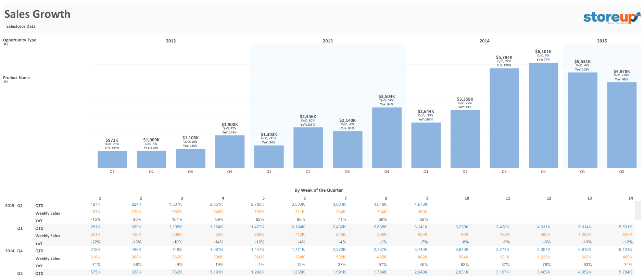Click the QoQ: -31% label above the 2013 Q1 bar
The image size is (644, 280).
pos(269,138)
